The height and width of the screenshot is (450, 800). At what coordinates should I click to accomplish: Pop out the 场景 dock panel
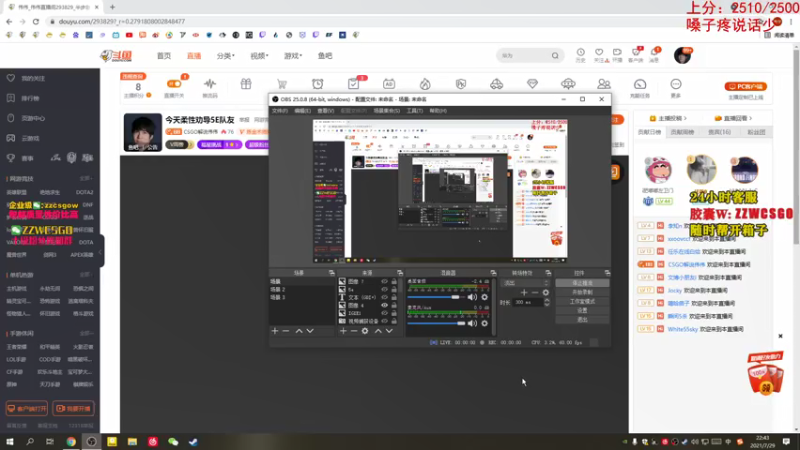(332, 273)
